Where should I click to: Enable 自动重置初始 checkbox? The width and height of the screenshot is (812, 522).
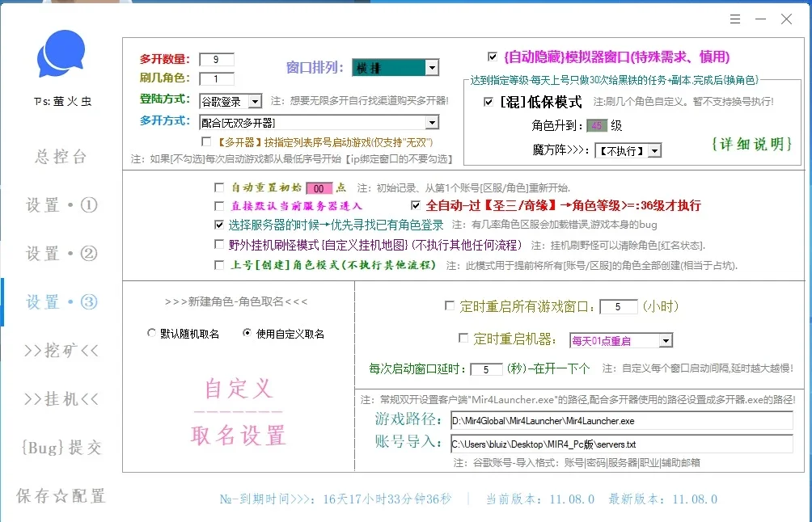(x=219, y=187)
